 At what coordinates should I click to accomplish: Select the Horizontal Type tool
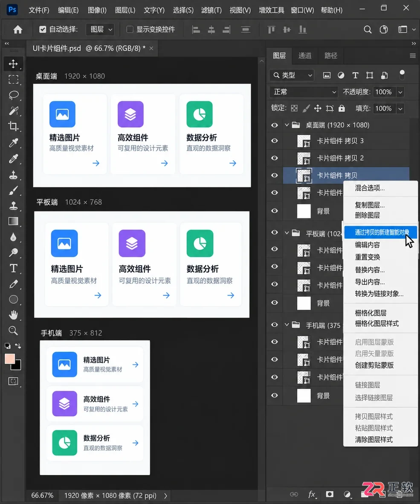click(x=13, y=268)
